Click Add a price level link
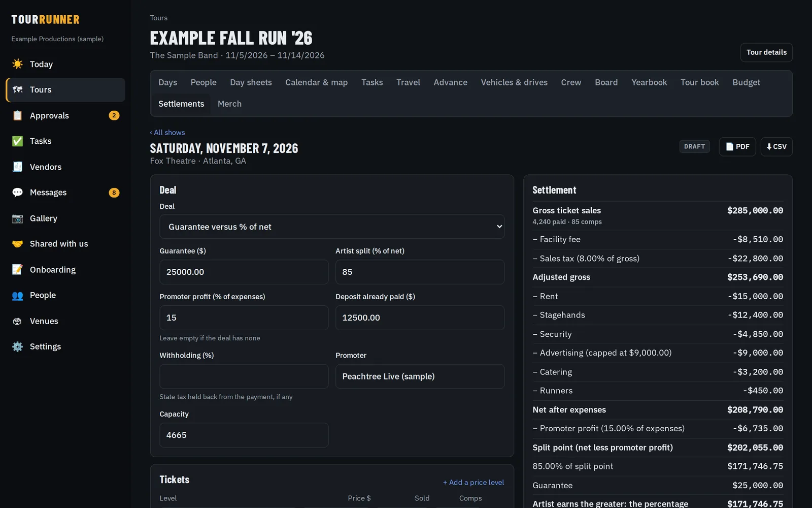This screenshot has height=508, width=812. click(x=473, y=483)
